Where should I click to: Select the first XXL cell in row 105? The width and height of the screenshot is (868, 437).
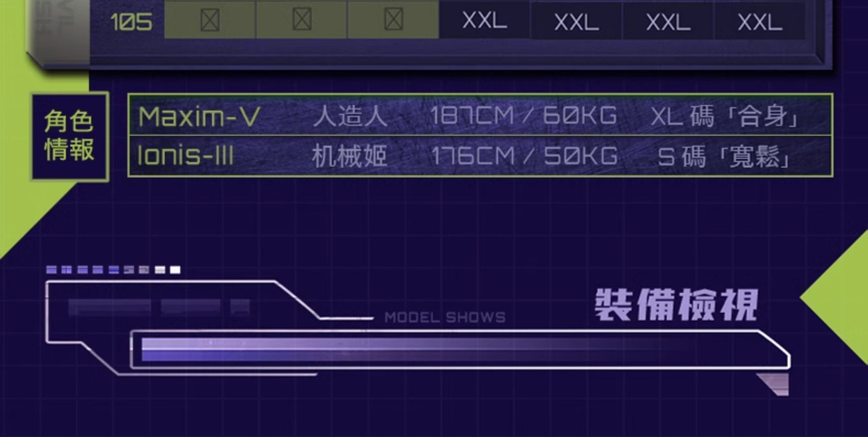click(x=485, y=20)
